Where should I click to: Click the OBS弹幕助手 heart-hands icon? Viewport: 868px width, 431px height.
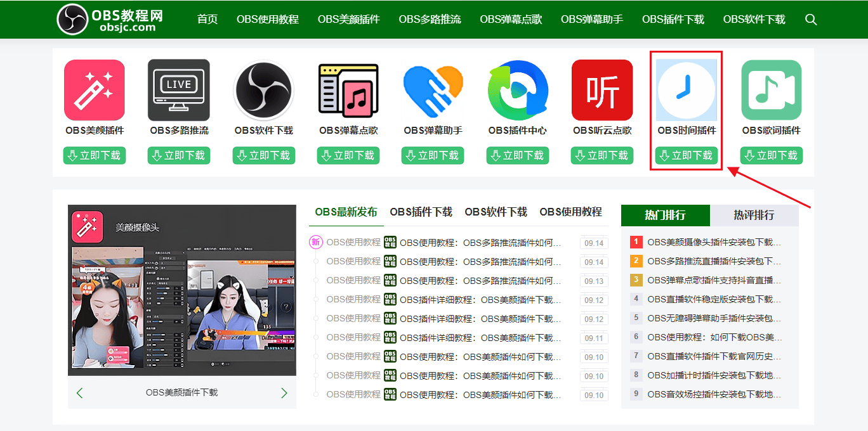[x=432, y=89]
